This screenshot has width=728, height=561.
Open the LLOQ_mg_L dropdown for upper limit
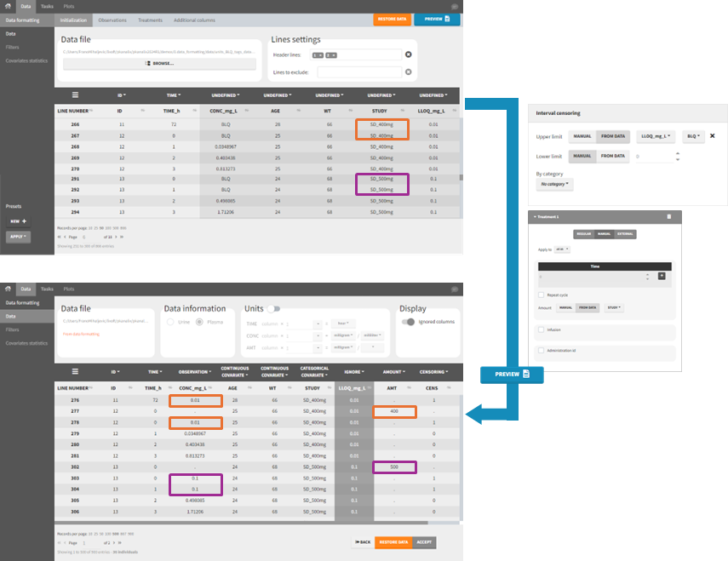pos(656,136)
